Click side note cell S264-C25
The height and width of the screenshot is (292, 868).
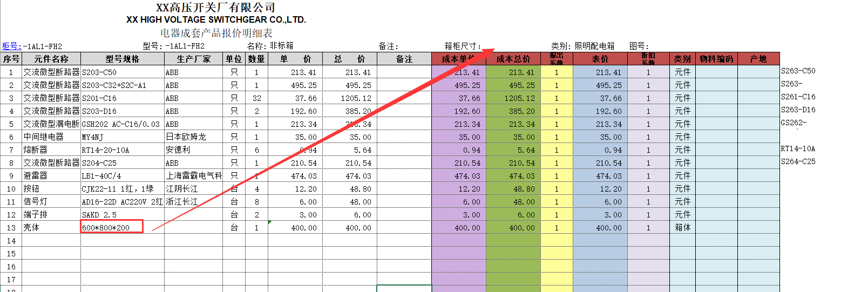(x=798, y=161)
